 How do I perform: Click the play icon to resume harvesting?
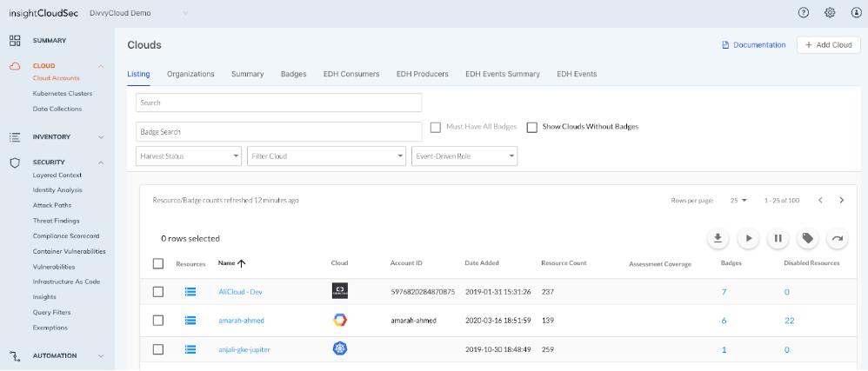coord(748,238)
